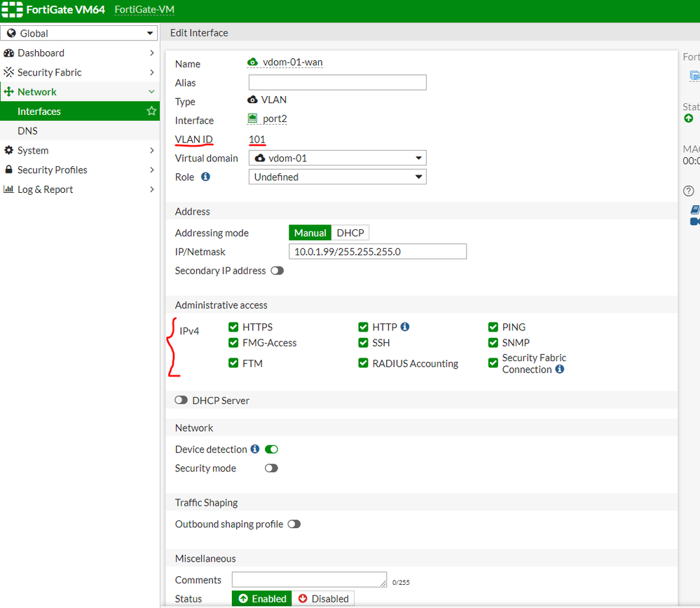The width and height of the screenshot is (700, 608).
Task: Open the Dashboard menu
Action: coord(41,53)
